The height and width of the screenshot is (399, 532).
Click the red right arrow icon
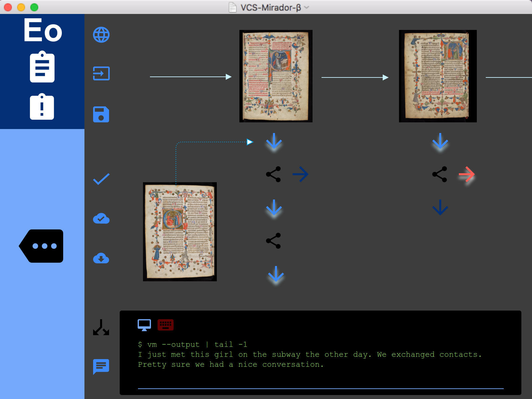[466, 174]
